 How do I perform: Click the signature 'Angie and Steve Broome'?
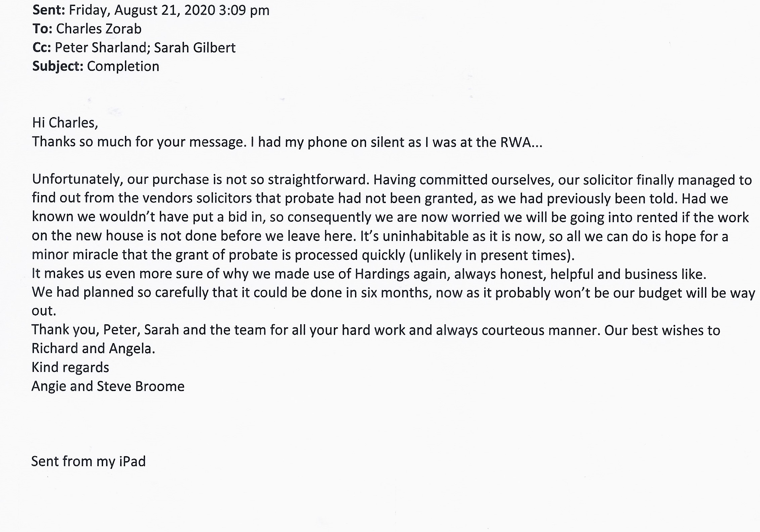[108, 386]
